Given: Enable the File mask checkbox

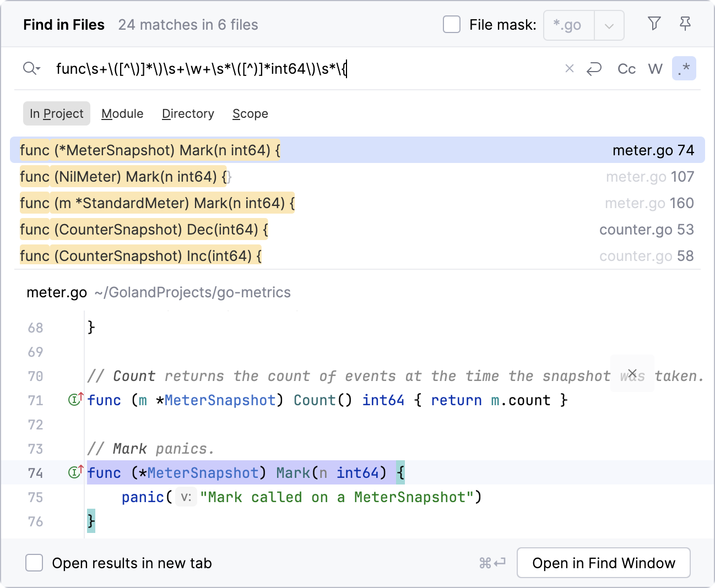Looking at the screenshot, I should [452, 24].
